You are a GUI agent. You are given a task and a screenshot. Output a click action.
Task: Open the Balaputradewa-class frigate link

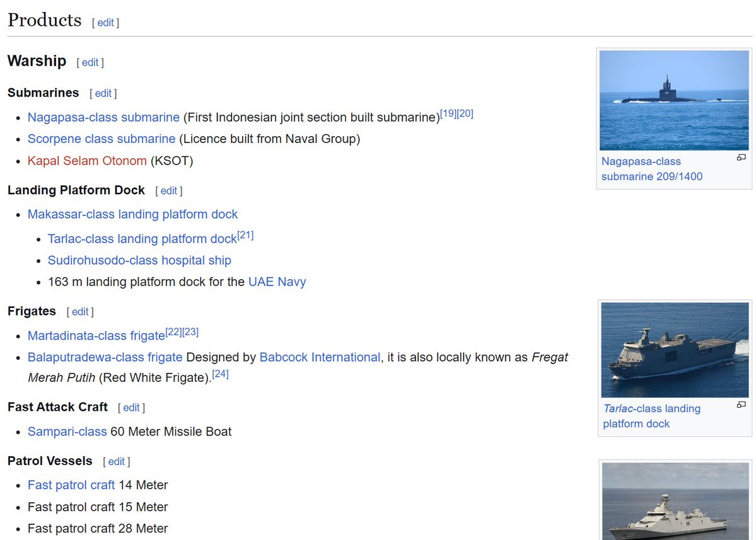point(105,357)
